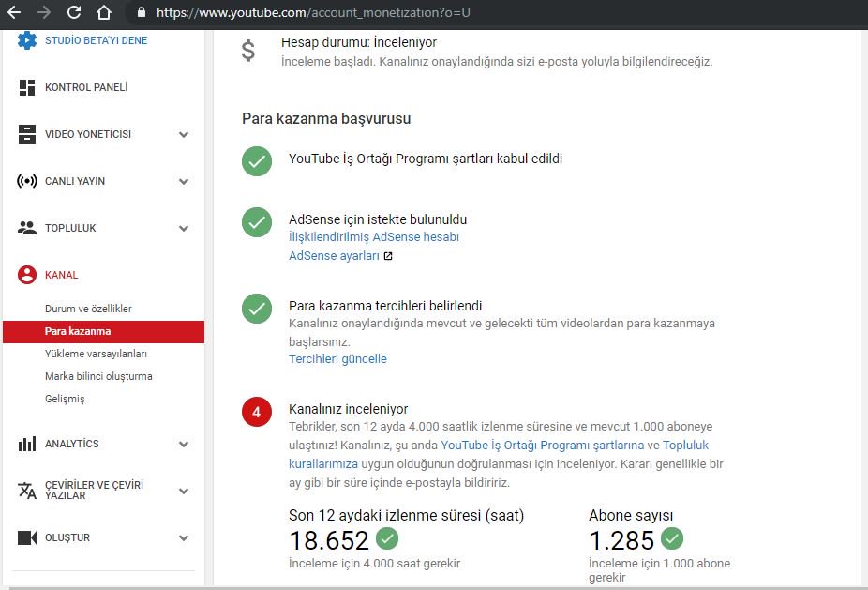Open OLUŞTUR menu item

click(x=67, y=537)
